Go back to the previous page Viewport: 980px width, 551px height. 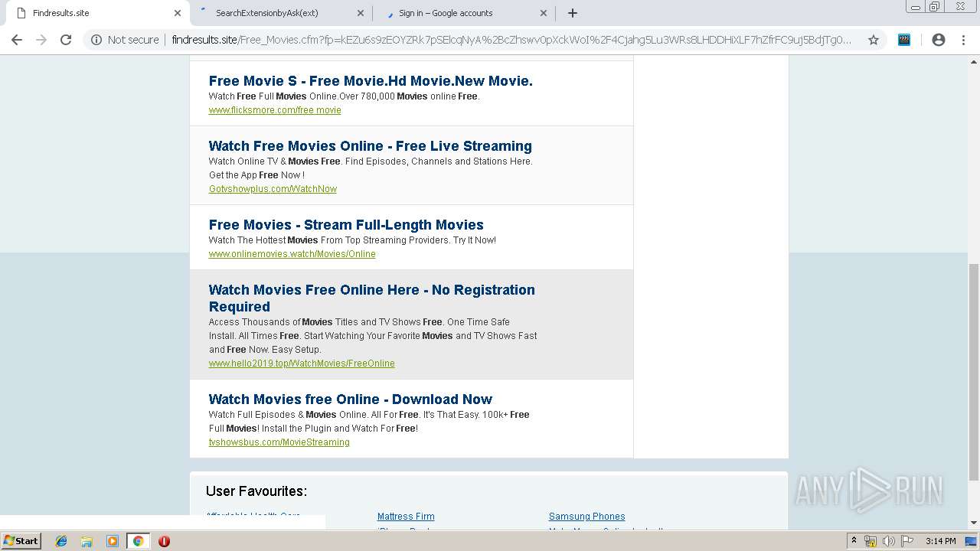pyautogui.click(x=17, y=40)
